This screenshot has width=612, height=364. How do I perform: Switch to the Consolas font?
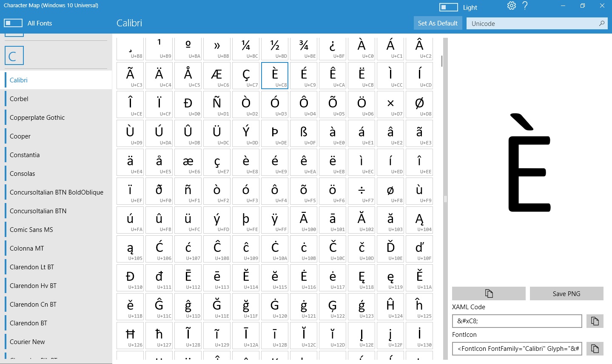tap(23, 174)
